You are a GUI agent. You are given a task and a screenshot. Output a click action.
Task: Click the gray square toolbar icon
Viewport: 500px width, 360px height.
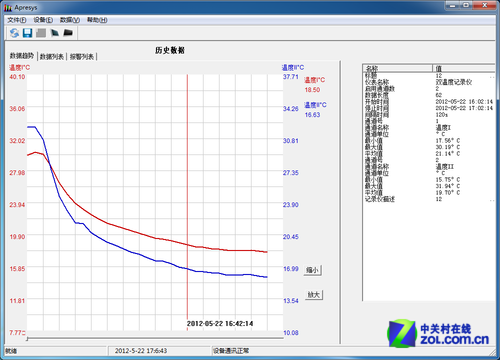[41, 33]
